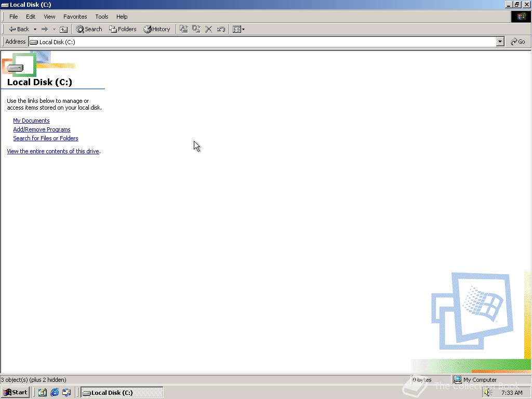532x399 pixels.
Task: Click the Go button
Action: coord(518,42)
